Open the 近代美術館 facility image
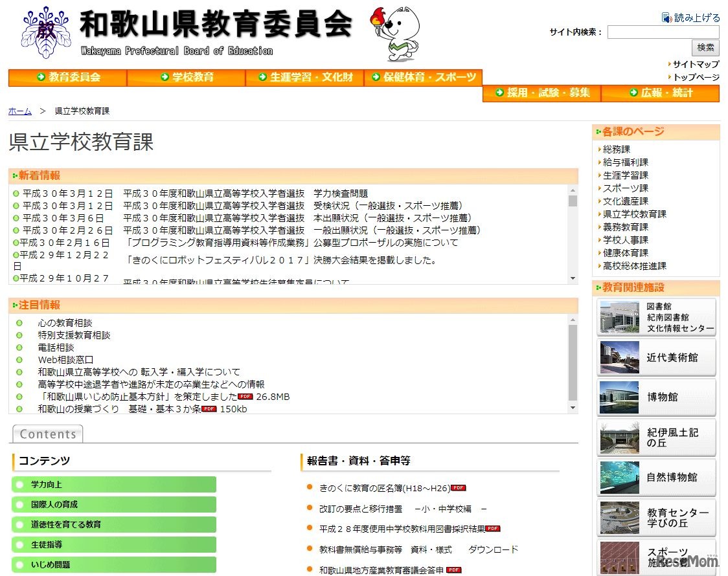 (619, 357)
